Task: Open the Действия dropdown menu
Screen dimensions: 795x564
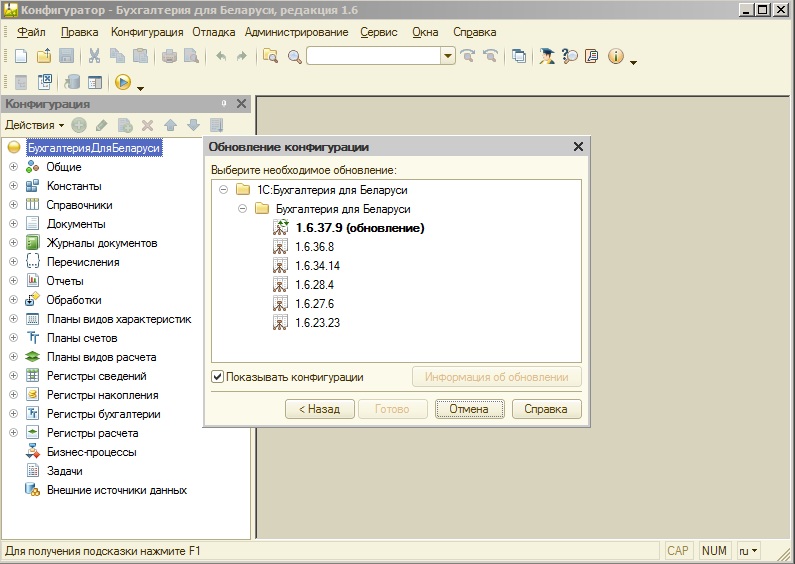Action: click(35, 125)
